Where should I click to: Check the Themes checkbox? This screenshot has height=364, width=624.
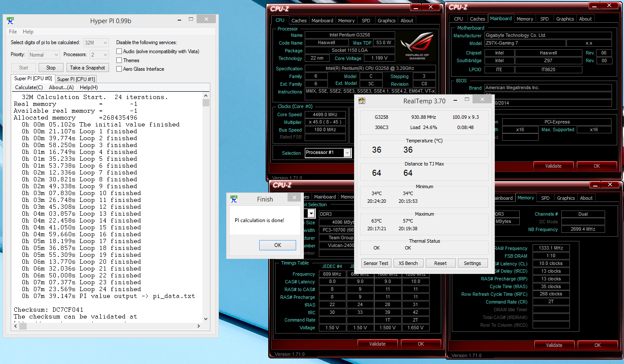click(119, 60)
